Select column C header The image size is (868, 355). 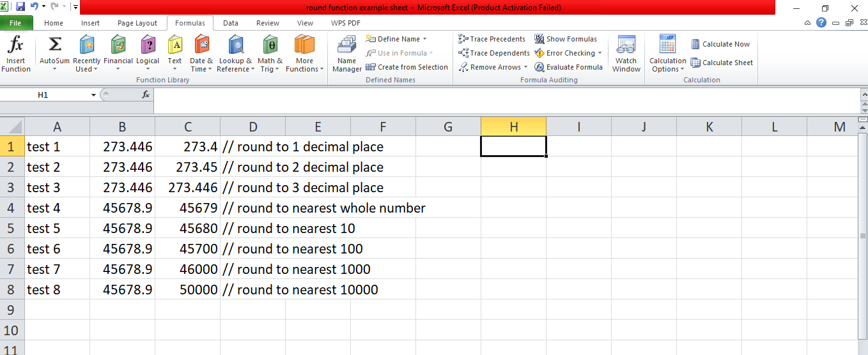(x=187, y=126)
